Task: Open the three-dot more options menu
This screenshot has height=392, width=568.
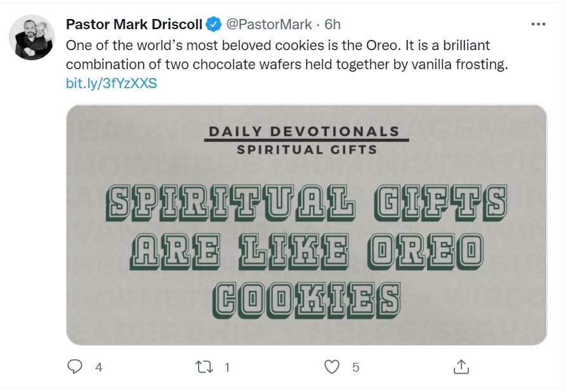Action: point(538,25)
